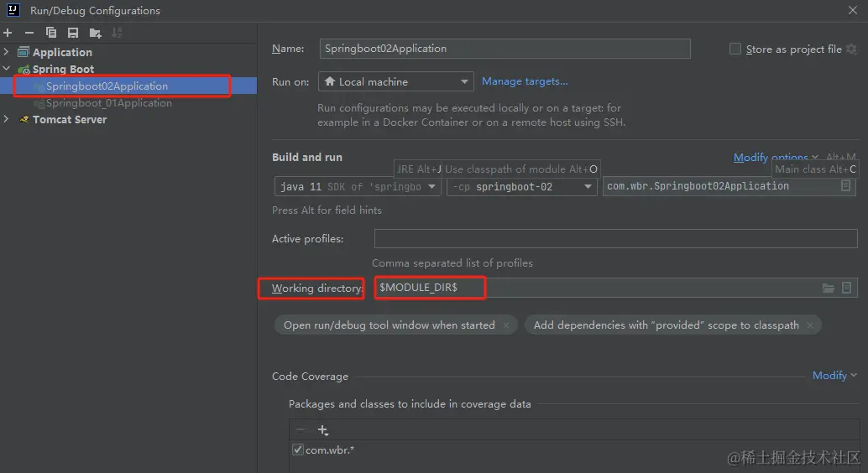Add a coverage package with the plus icon
The width and height of the screenshot is (868, 473).
coord(322,430)
